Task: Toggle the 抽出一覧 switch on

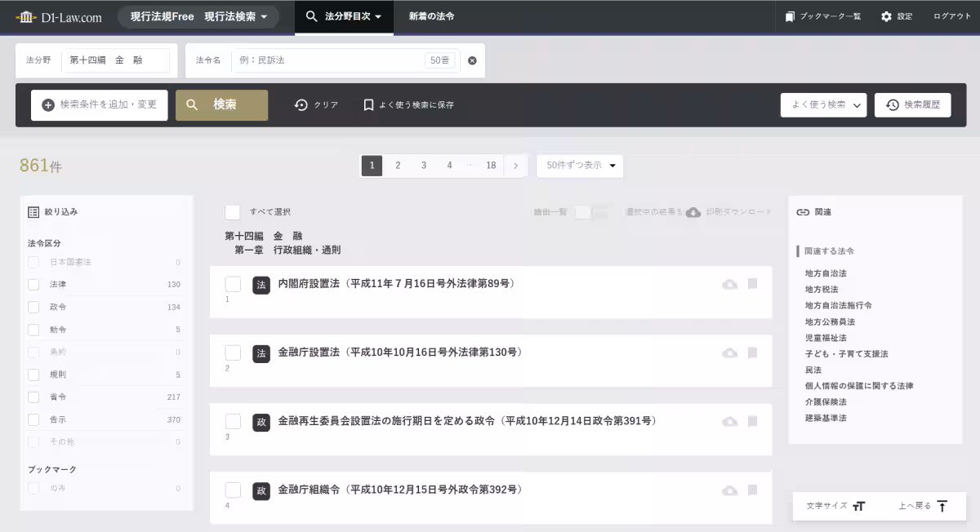Action: point(588,211)
